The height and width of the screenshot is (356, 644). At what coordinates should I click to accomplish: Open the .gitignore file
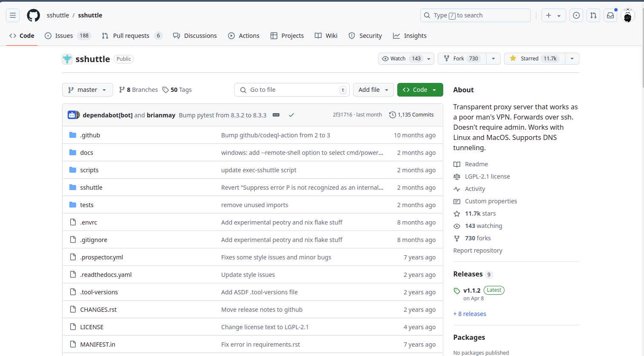coord(94,240)
